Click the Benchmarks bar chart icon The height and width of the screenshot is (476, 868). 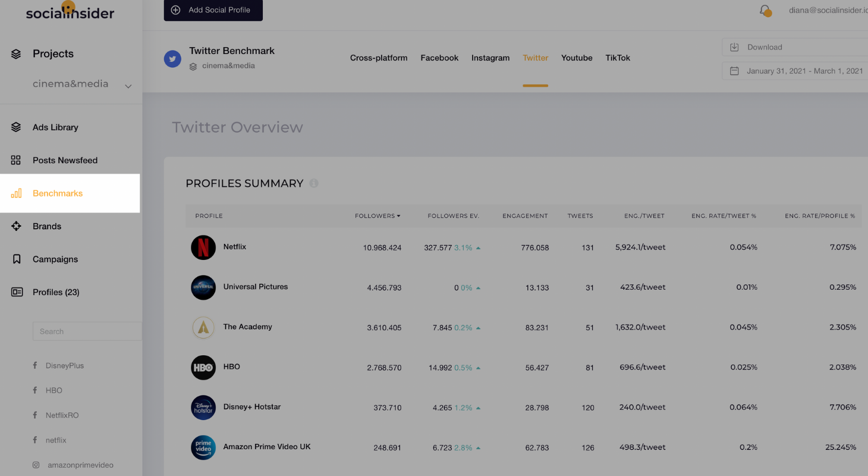(x=16, y=193)
